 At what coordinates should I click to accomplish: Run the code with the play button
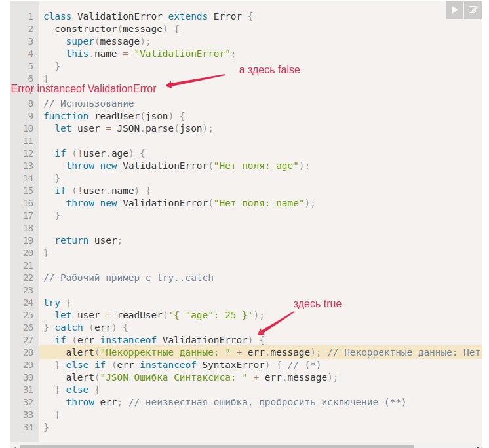(454, 10)
